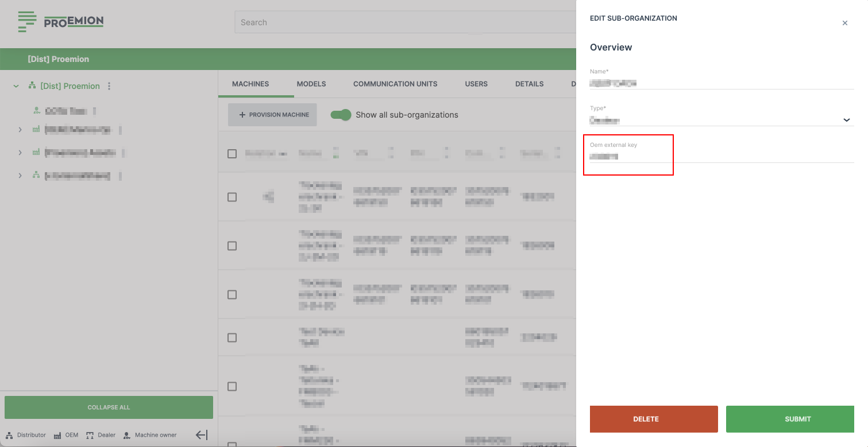Open the [Dist] Proemion three-dot menu
This screenshot has height=447, width=868.
[109, 86]
